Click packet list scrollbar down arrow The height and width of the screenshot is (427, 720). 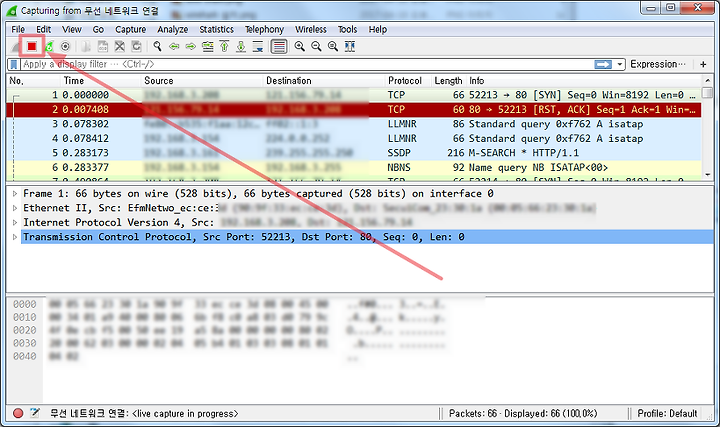pos(708,174)
